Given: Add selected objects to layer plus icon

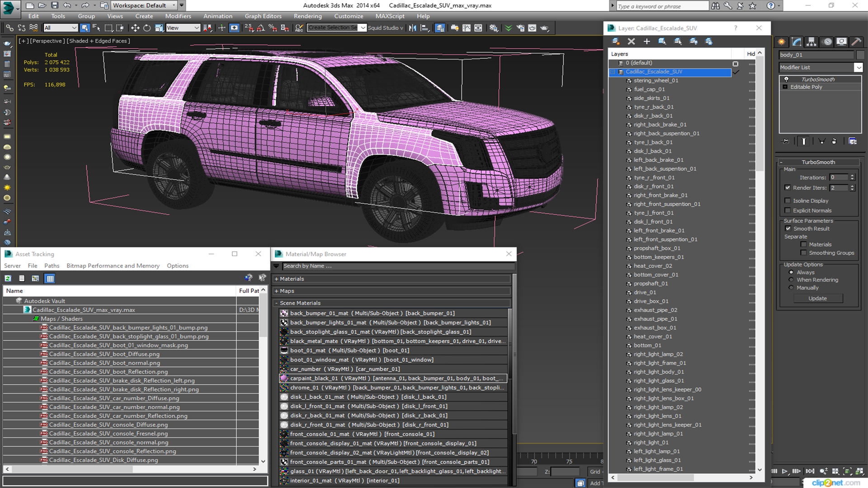Looking at the screenshot, I should click(x=646, y=41).
